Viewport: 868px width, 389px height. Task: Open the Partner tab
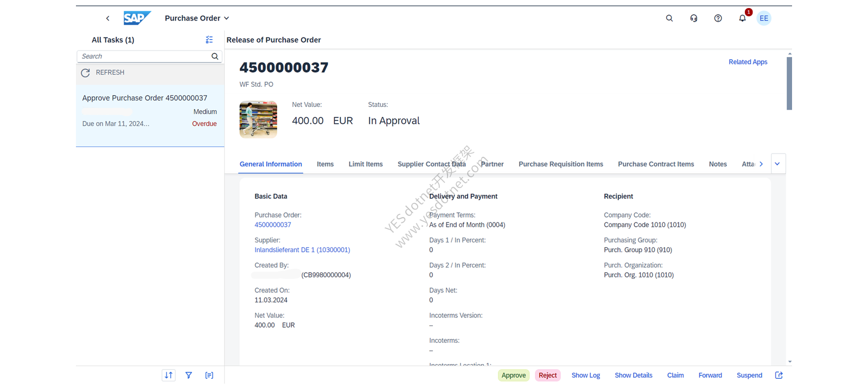pyautogui.click(x=492, y=164)
